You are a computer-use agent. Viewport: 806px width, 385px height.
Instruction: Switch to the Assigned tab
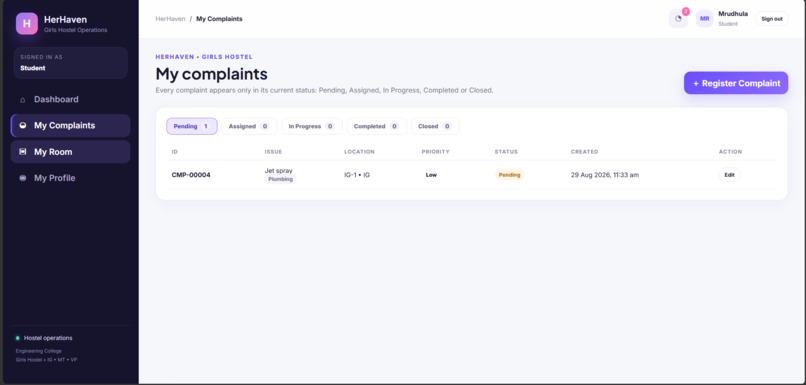click(249, 126)
